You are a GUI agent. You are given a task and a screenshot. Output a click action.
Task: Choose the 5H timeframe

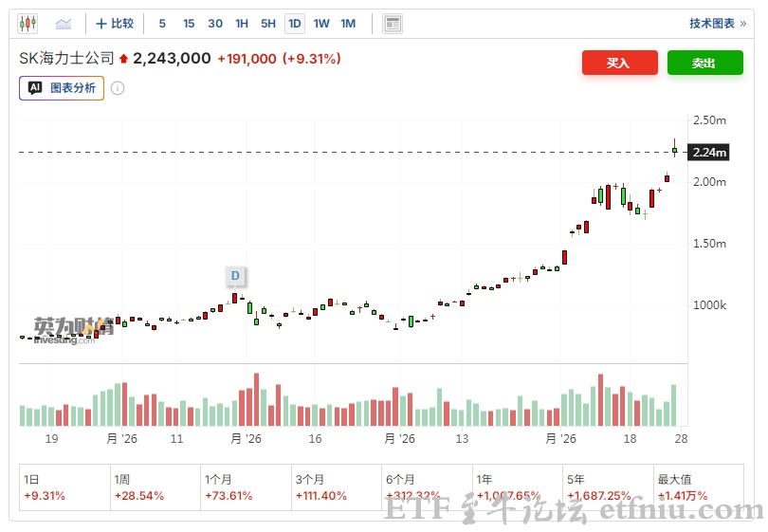(268, 24)
